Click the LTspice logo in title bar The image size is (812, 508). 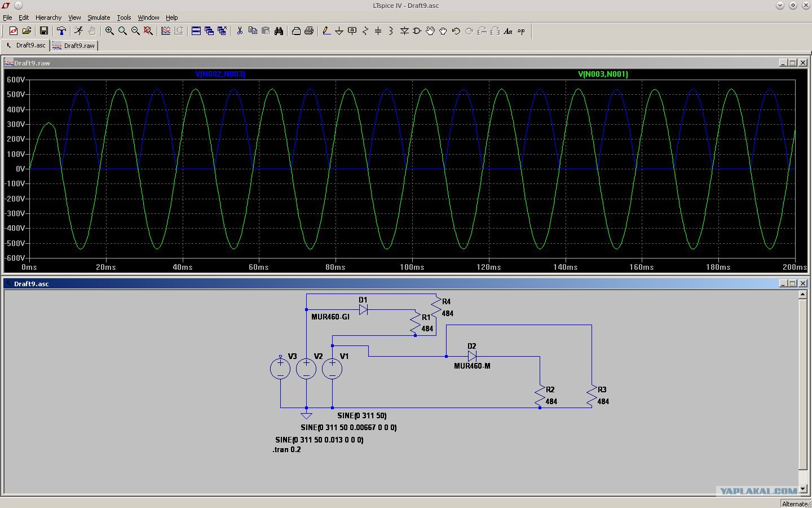tap(6, 6)
